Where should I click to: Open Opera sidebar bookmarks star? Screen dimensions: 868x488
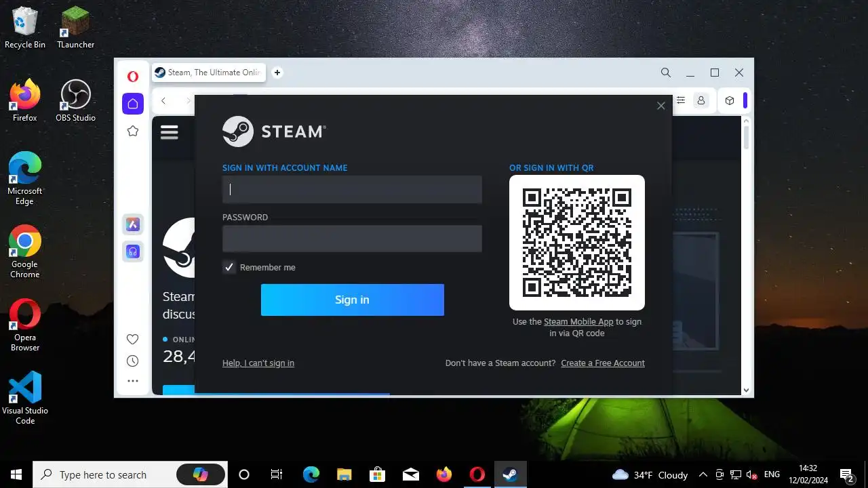[x=133, y=131]
